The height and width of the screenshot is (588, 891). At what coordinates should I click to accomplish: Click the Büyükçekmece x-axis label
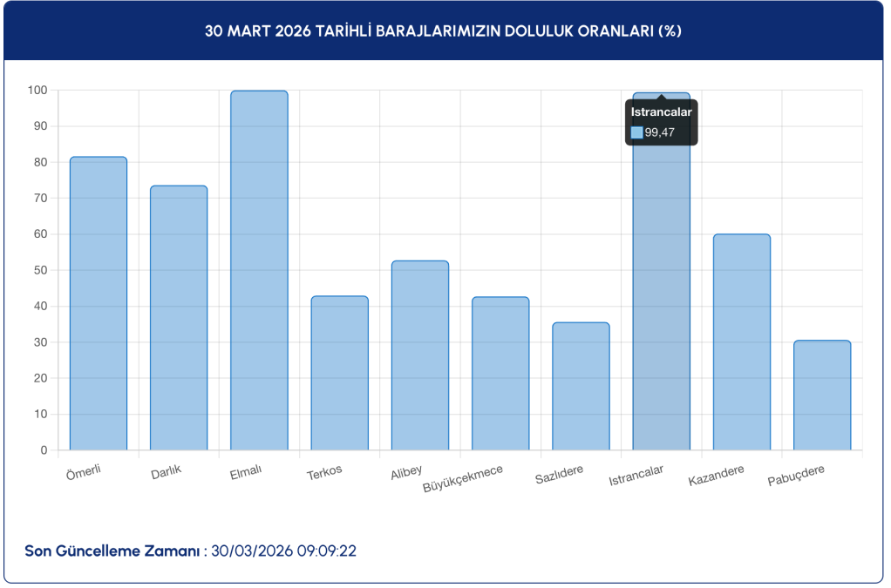[463, 477]
